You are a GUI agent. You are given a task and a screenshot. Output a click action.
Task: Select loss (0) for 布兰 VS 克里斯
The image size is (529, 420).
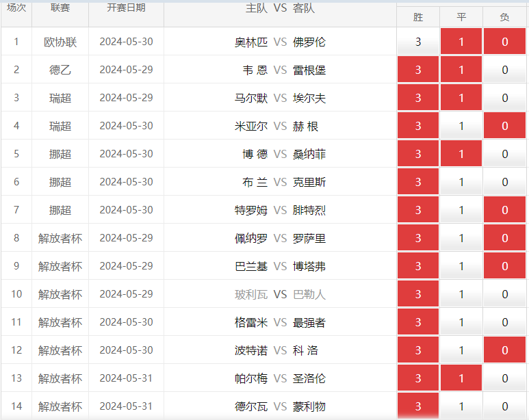pyautogui.click(x=505, y=181)
